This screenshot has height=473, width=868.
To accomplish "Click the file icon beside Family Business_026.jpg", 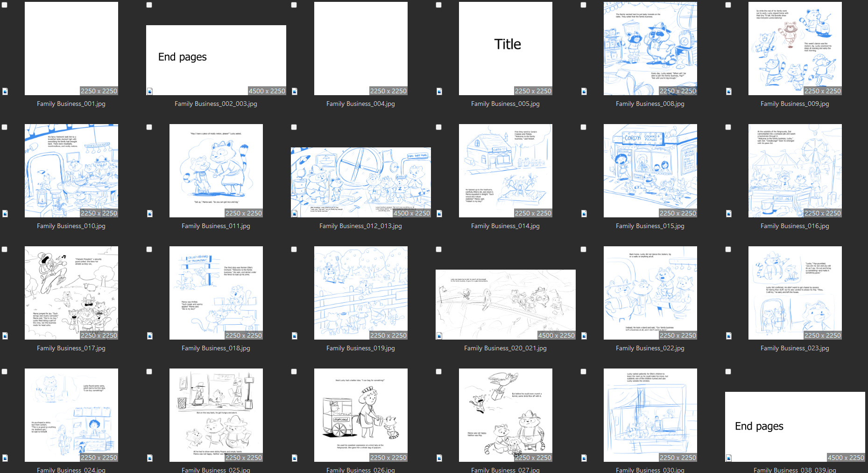I will pos(295,458).
